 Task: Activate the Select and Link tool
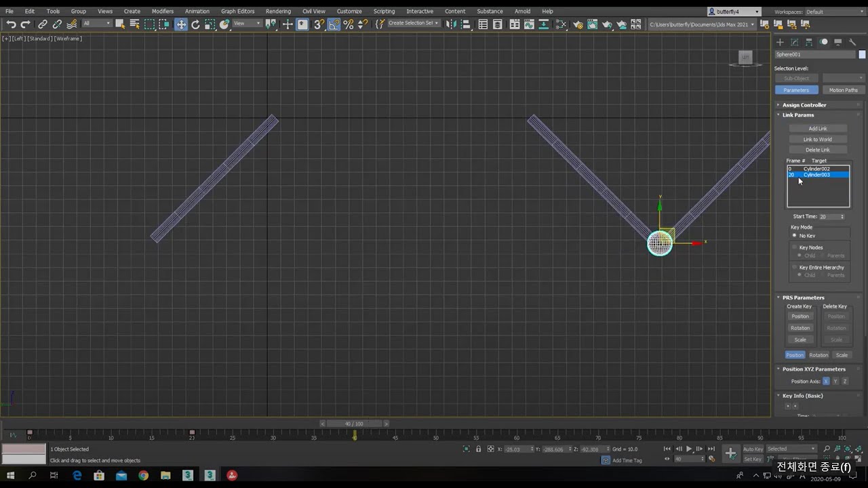[43, 24]
